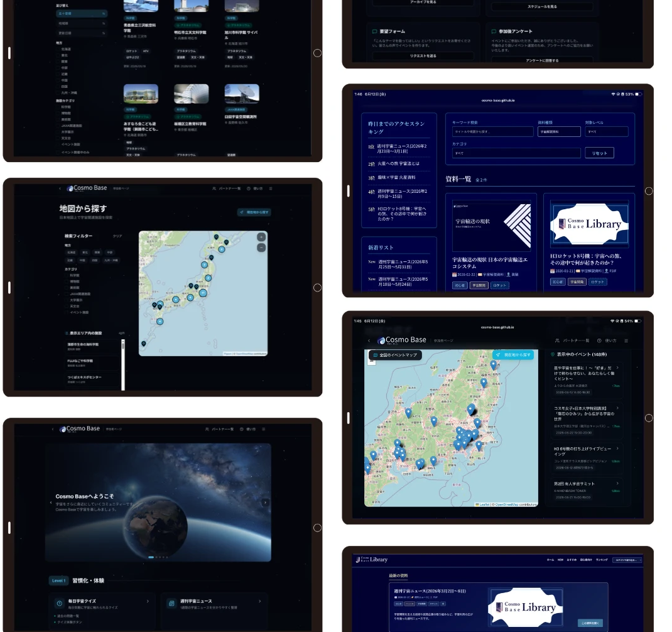This screenshot has width=672, height=632.
Task: Click the キーワード検索 input field
Action: (493, 132)
